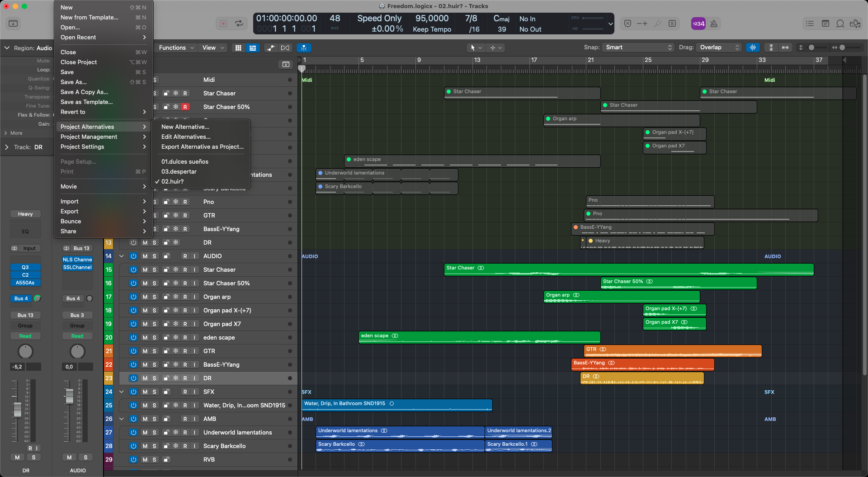The height and width of the screenshot is (477, 868).
Task: Select the 03.despertar project alternative
Action: coord(179,172)
